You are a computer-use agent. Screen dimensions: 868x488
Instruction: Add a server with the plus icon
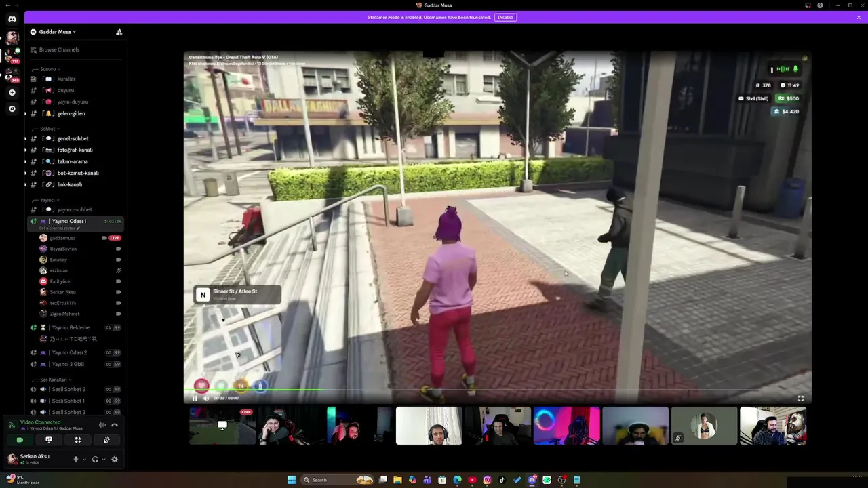pyautogui.click(x=12, y=92)
